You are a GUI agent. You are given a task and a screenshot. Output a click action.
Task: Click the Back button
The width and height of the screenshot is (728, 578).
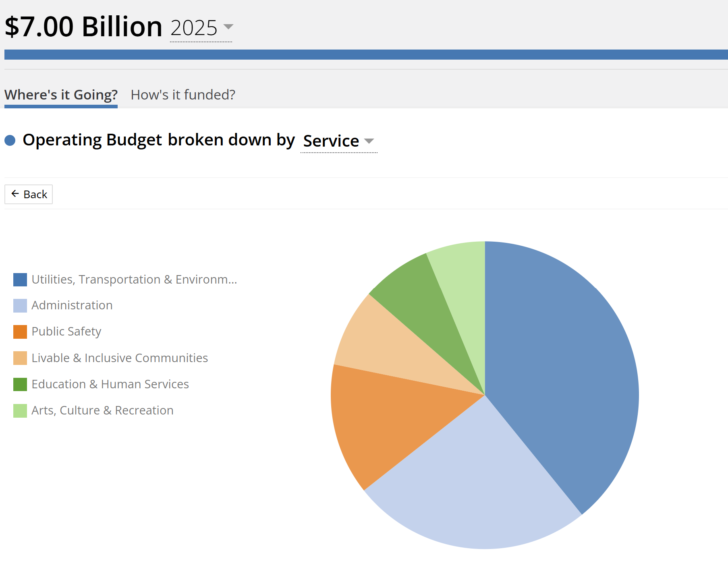[x=29, y=194]
